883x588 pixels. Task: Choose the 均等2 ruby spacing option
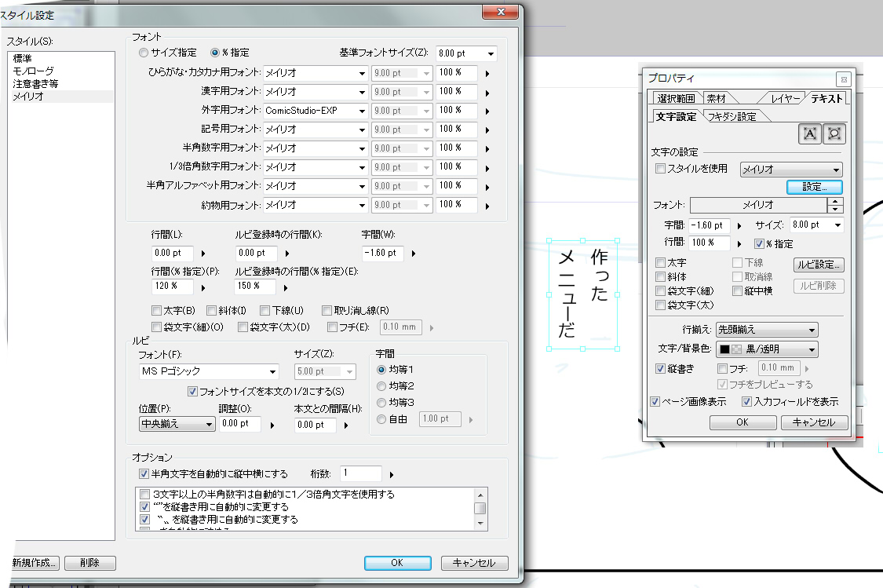tap(382, 386)
